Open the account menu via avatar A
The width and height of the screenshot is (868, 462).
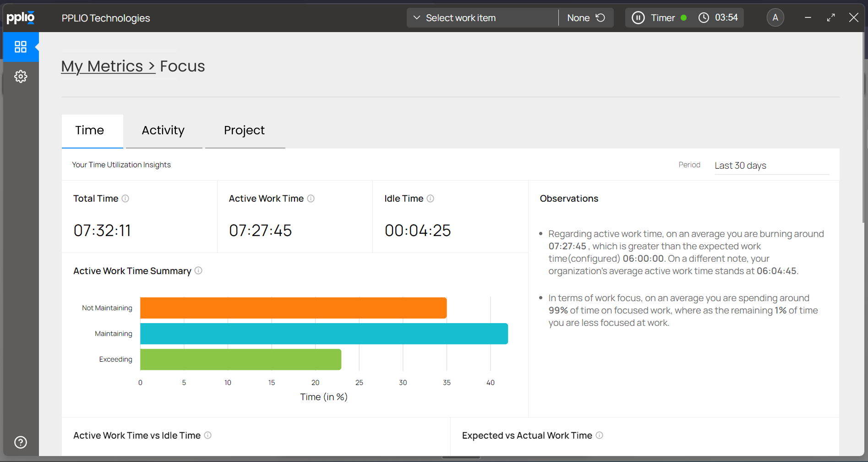[x=775, y=17]
